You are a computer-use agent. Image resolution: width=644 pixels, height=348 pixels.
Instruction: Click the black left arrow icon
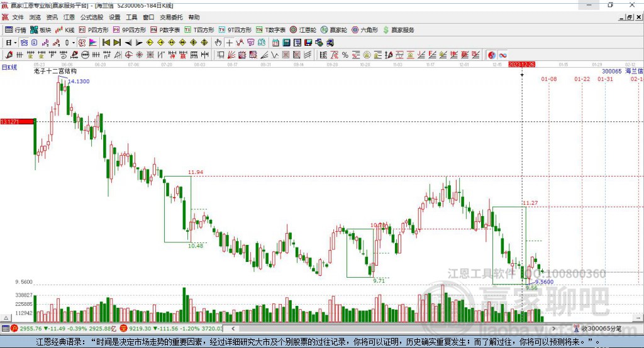pyautogui.click(x=128, y=43)
